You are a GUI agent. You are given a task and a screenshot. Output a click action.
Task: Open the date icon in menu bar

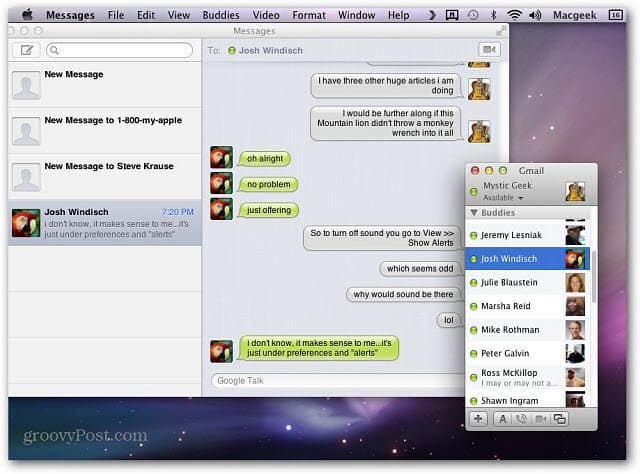(x=616, y=15)
